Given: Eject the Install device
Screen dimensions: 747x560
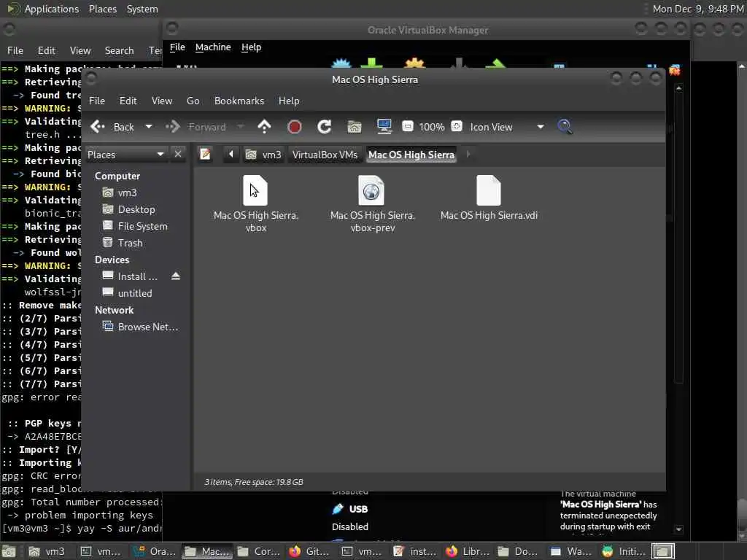Looking at the screenshot, I should pyautogui.click(x=176, y=276).
